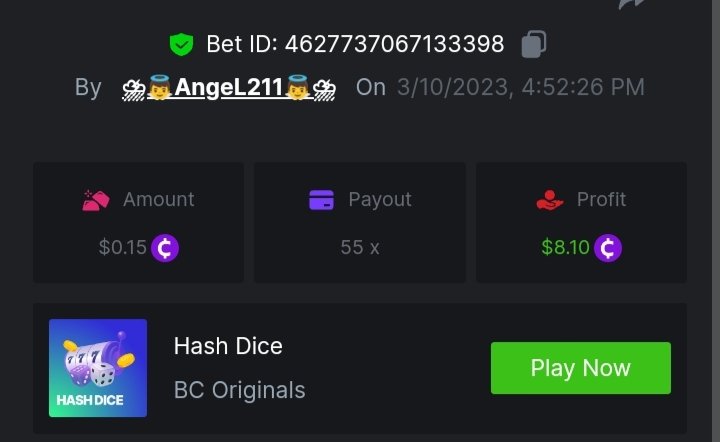
Task: Open AngeL211's user profile
Action: point(228,88)
